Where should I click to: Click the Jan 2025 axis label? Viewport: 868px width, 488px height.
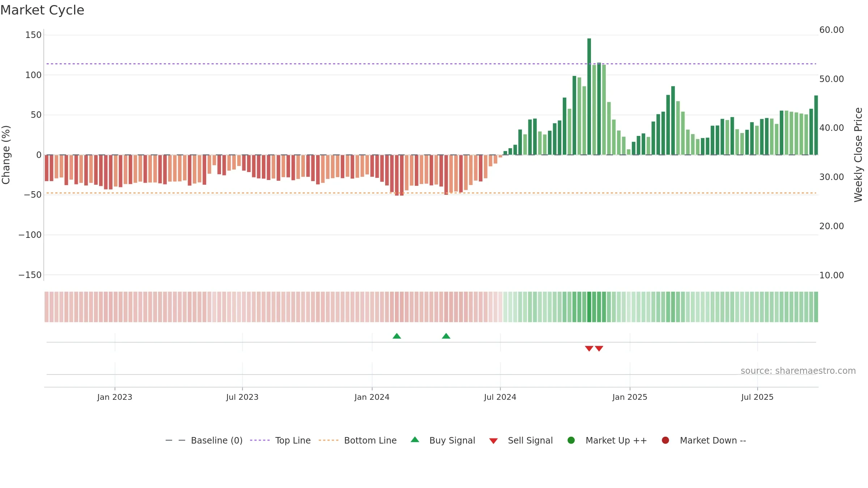[x=630, y=397]
